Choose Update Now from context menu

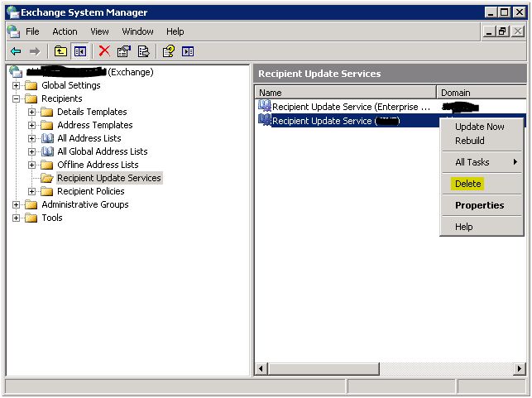point(482,127)
